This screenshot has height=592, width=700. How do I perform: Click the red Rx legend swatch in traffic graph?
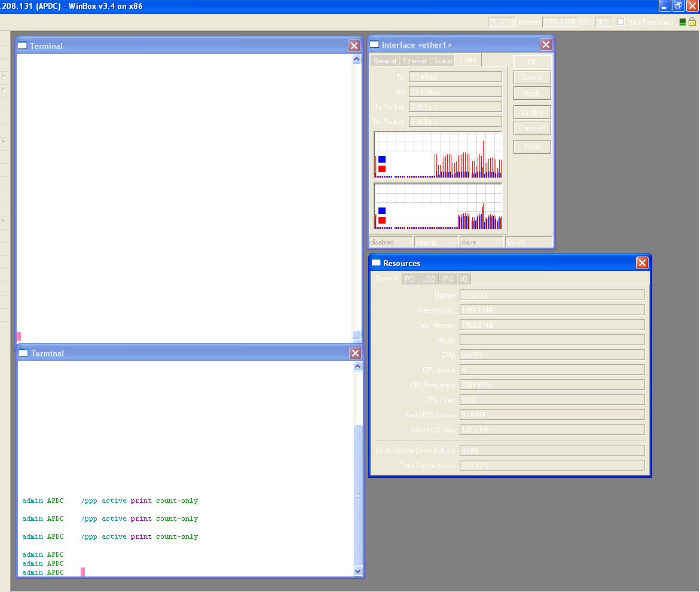(381, 169)
